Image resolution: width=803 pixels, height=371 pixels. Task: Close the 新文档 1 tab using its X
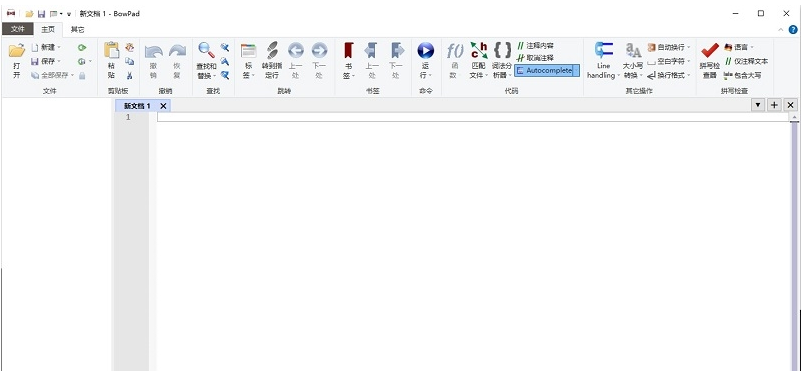pyautogui.click(x=163, y=106)
